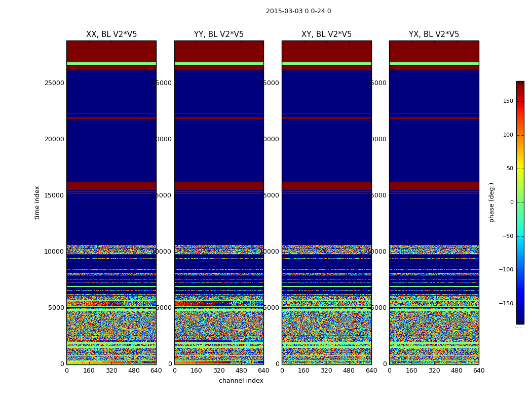Click the top dark red band in YY plot

pyautogui.click(x=219, y=51)
